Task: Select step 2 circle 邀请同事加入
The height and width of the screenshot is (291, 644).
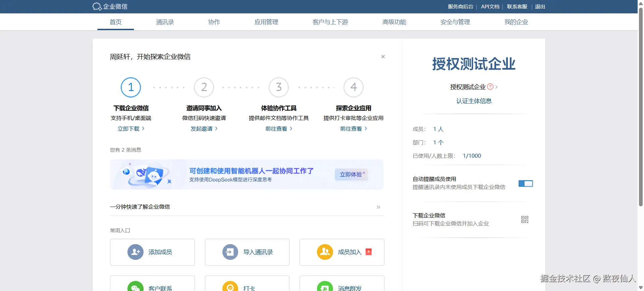Action: (204, 87)
